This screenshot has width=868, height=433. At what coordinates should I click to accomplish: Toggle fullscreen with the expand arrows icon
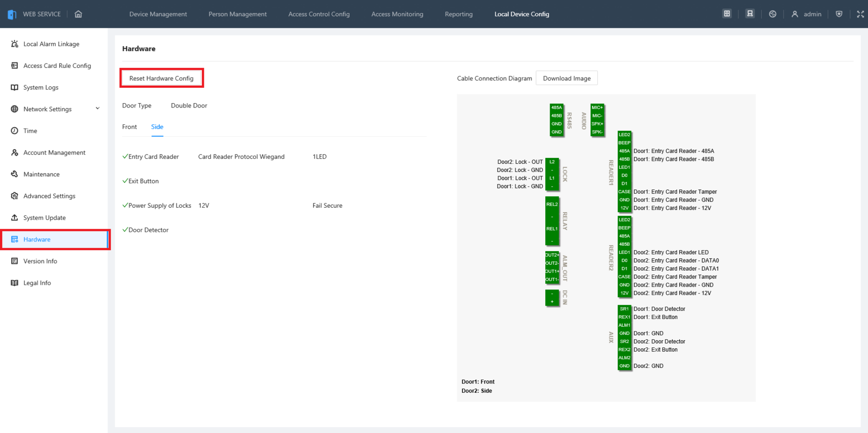coord(860,14)
